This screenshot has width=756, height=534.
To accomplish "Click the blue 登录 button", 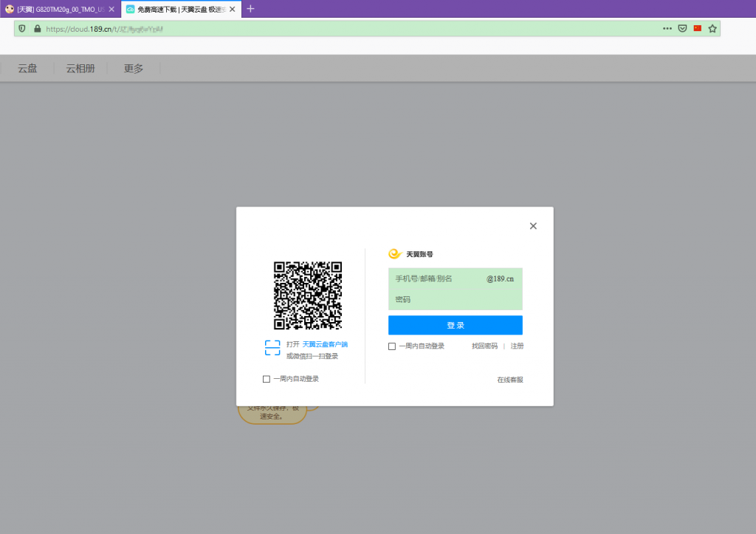I will (455, 325).
